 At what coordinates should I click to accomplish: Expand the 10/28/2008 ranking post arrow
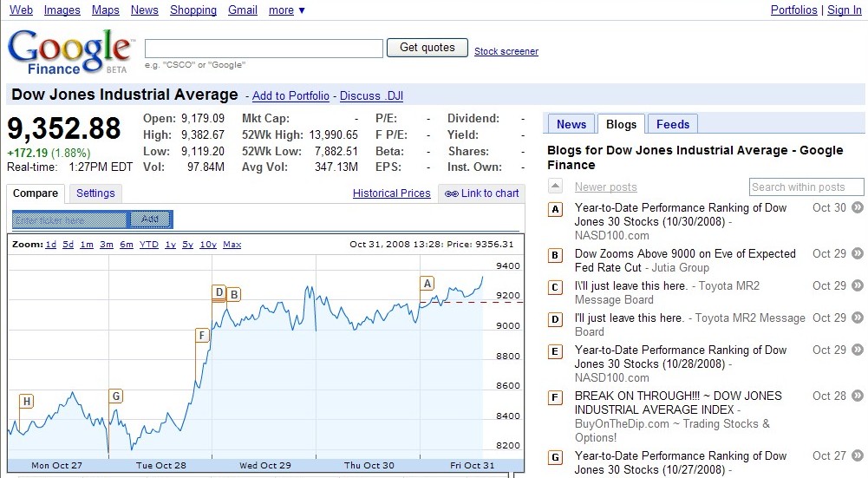858,350
